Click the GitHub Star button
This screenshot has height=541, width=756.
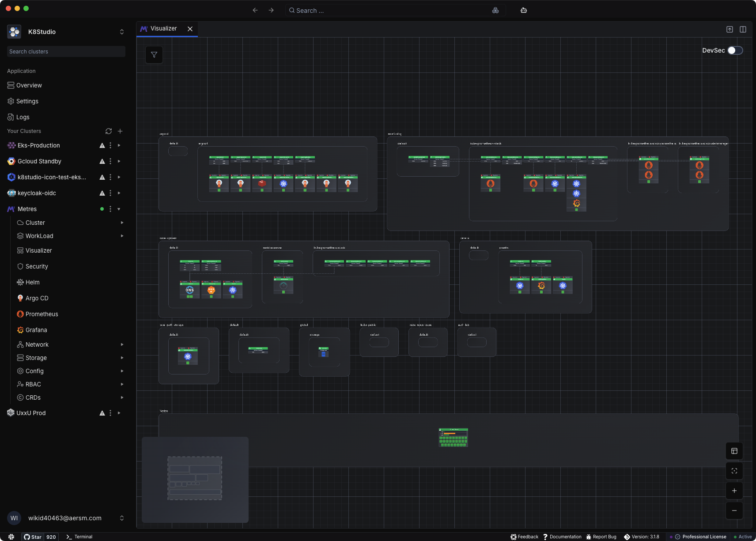tap(33, 537)
